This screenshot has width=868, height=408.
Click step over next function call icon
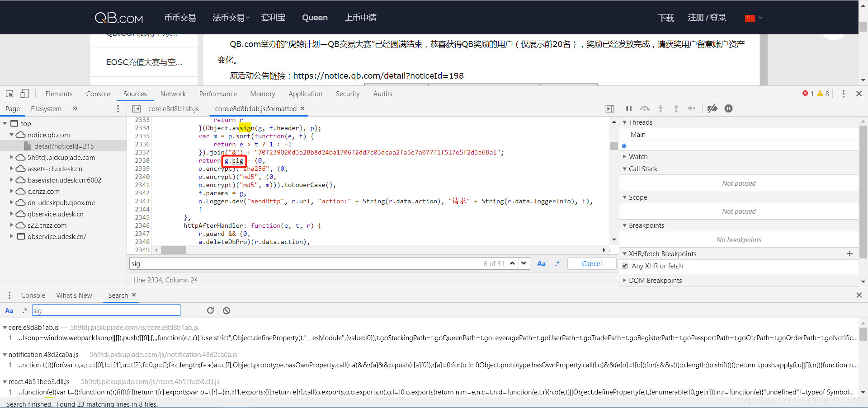645,108
